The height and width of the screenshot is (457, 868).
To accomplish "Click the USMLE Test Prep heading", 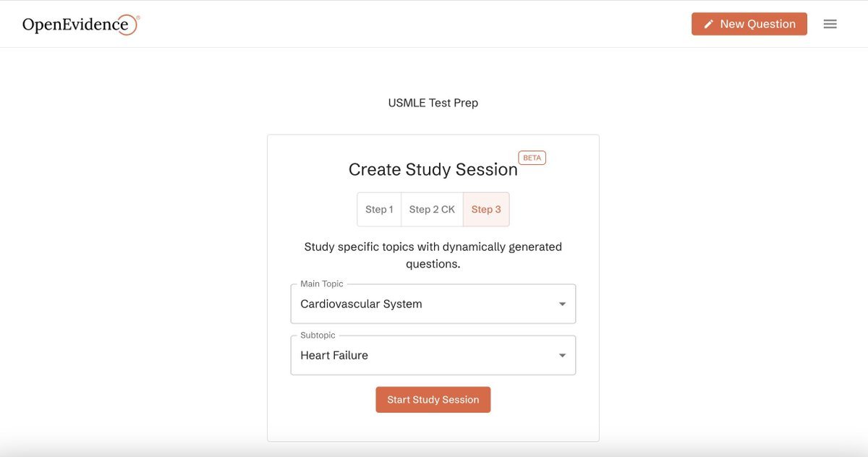I will pyautogui.click(x=433, y=103).
